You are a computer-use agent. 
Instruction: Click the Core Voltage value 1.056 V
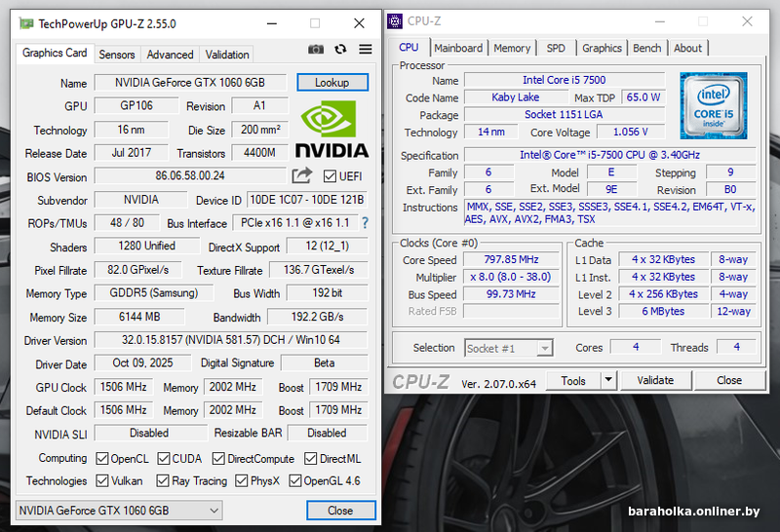coord(630,132)
